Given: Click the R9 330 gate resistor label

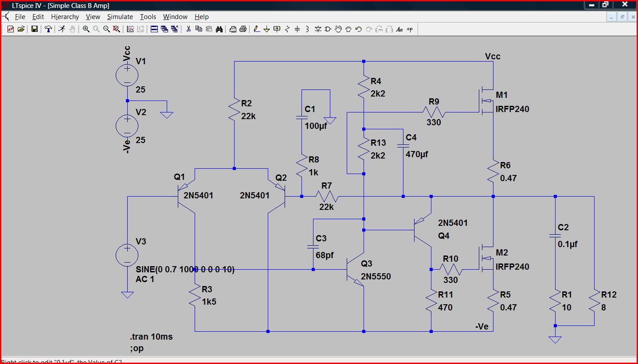Looking at the screenshot, I should point(434,101).
